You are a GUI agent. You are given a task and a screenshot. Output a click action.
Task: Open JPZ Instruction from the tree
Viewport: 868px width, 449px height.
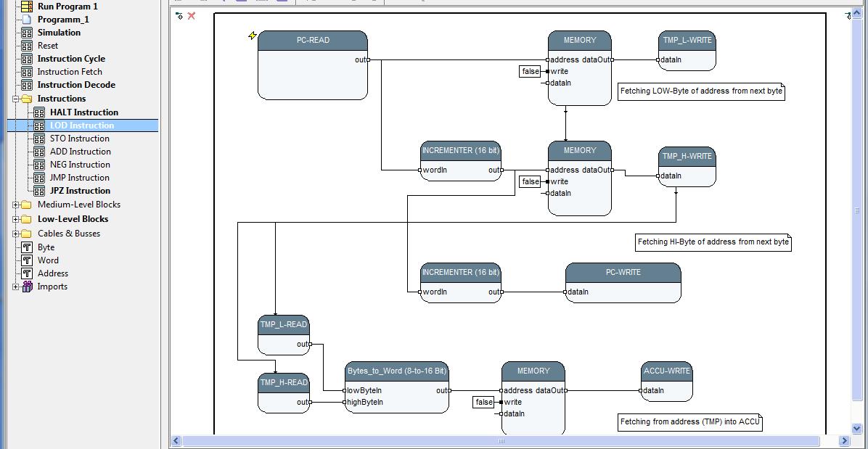pyautogui.click(x=80, y=191)
